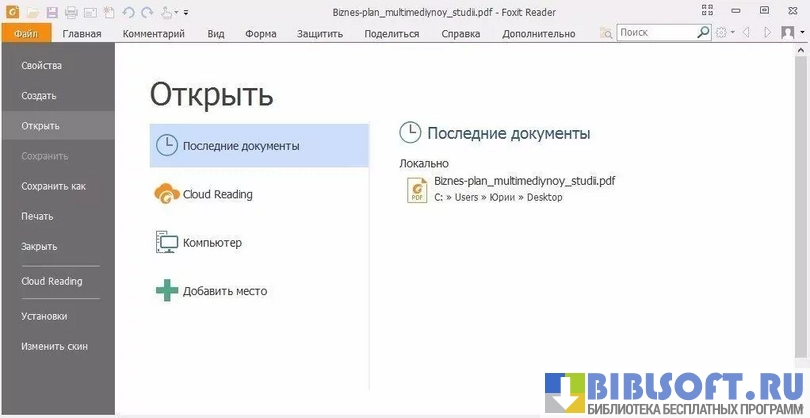This screenshot has height=418, width=810.
Task: Select Изменить скин in the sidebar
Action: [x=54, y=346]
